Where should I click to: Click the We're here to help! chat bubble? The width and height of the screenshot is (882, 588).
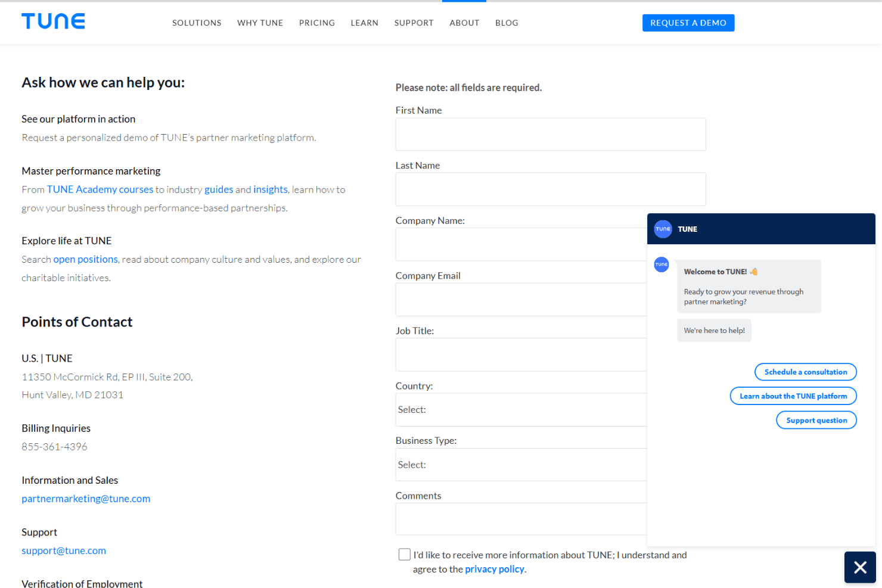[x=714, y=331]
